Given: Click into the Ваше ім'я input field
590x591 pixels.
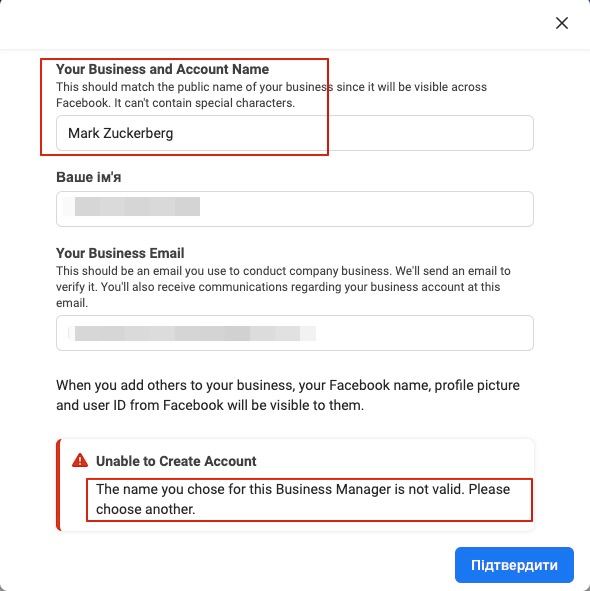Looking at the screenshot, I should (x=295, y=209).
